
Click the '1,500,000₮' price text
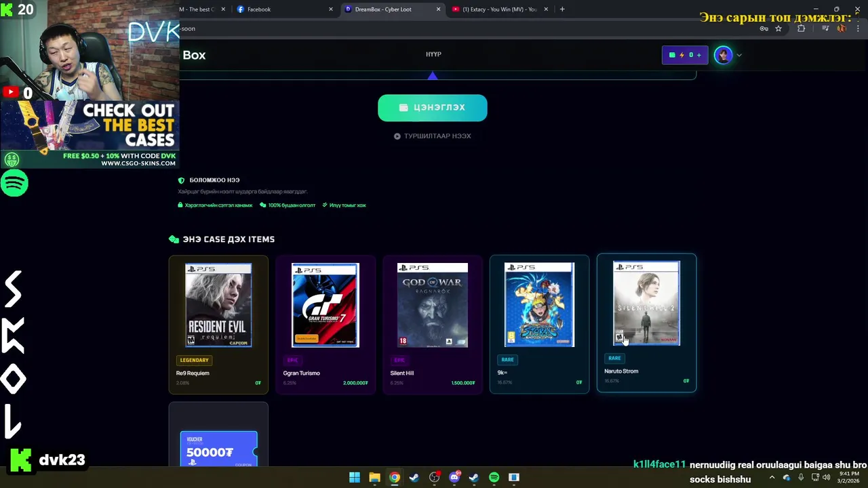coord(462,383)
